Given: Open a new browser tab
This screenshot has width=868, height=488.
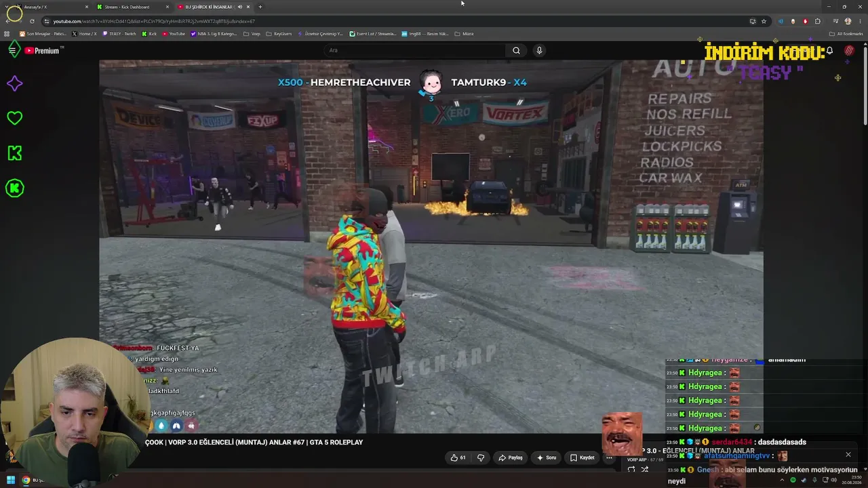Looking at the screenshot, I should (x=260, y=7).
